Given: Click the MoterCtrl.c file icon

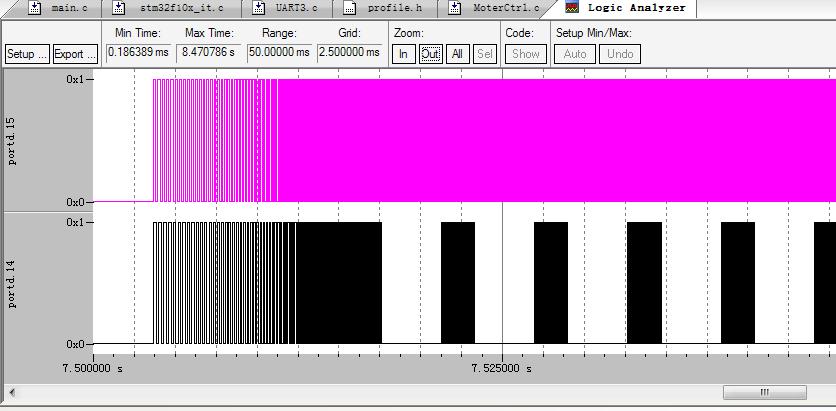Looking at the screenshot, I should (x=455, y=7).
